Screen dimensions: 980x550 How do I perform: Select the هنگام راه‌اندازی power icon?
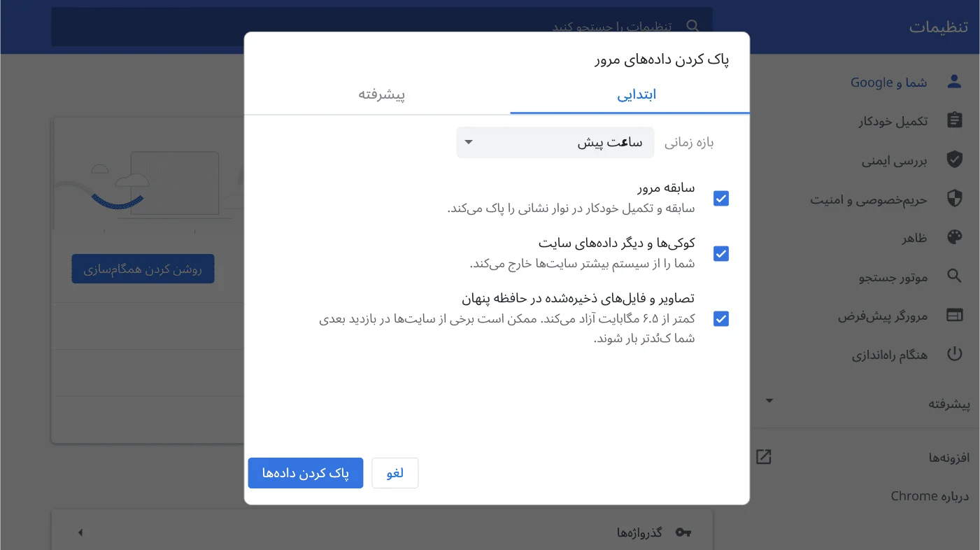954,353
